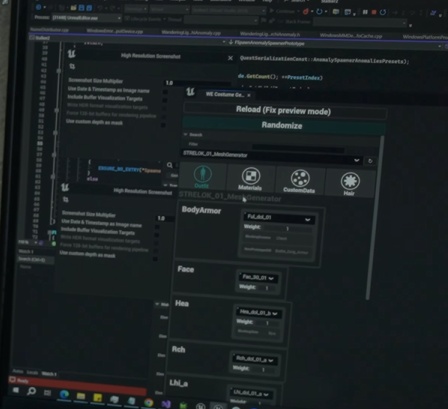Click the Save All icon in Visual Studio toolbar
Image resolution: width=448 pixels, height=409 pixels.
point(89,7)
